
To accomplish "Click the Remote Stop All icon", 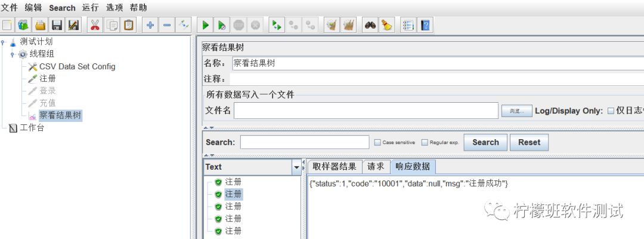I will (x=293, y=26).
